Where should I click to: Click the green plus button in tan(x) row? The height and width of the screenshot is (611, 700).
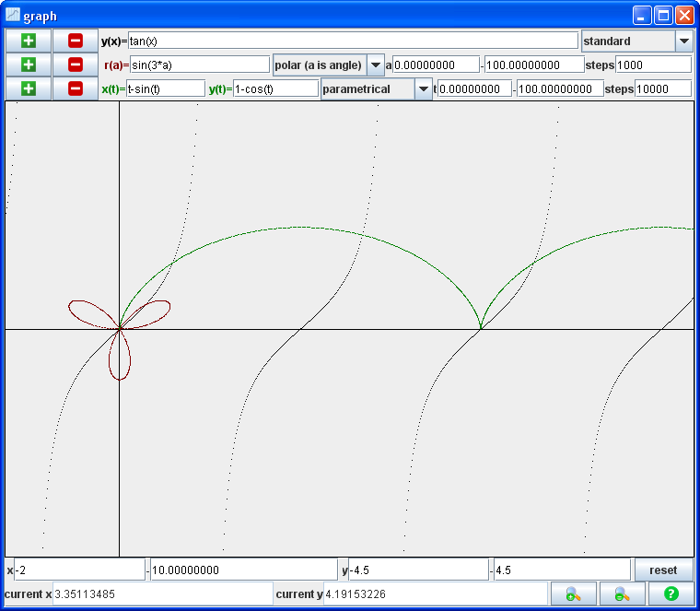click(x=29, y=41)
